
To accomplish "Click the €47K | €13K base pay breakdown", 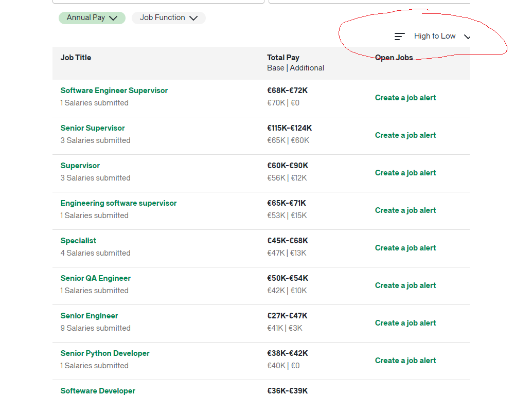I will [287, 253].
